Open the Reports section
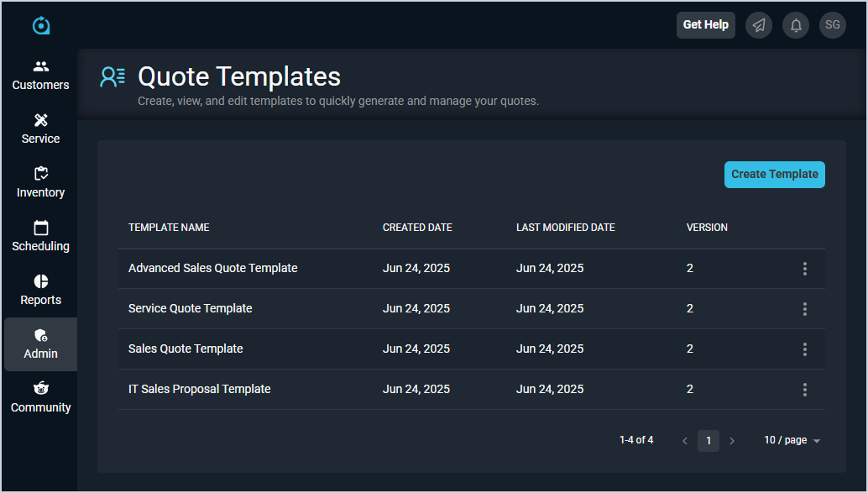This screenshot has width=868, height=493. pos(40,290)
